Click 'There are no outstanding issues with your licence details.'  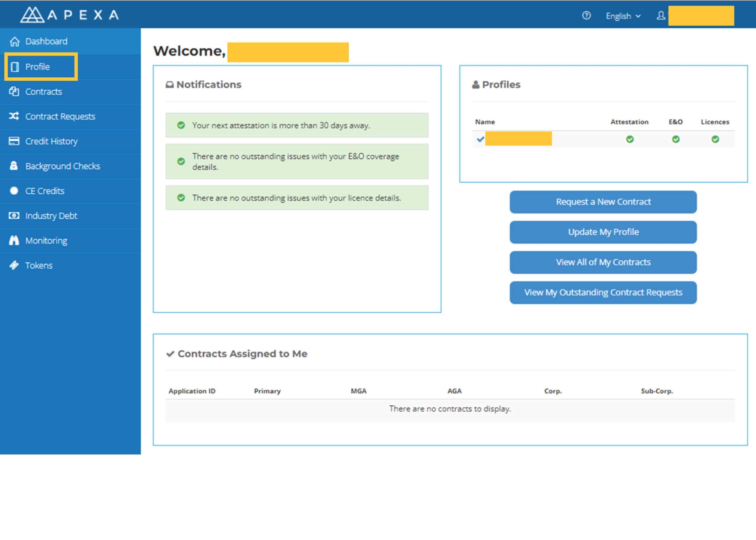click(297, 198)
